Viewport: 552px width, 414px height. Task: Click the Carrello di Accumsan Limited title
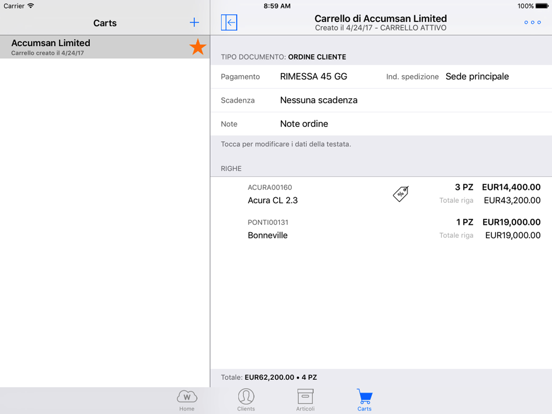tap(381, 18)
